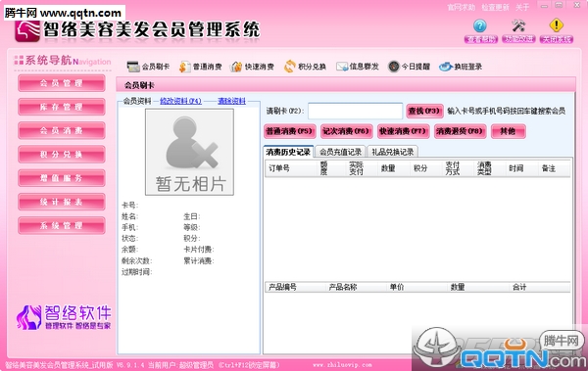Switch to the 礼品兑换记录 tab
This screenshot has width=588, height=371.
coord(393,152)
